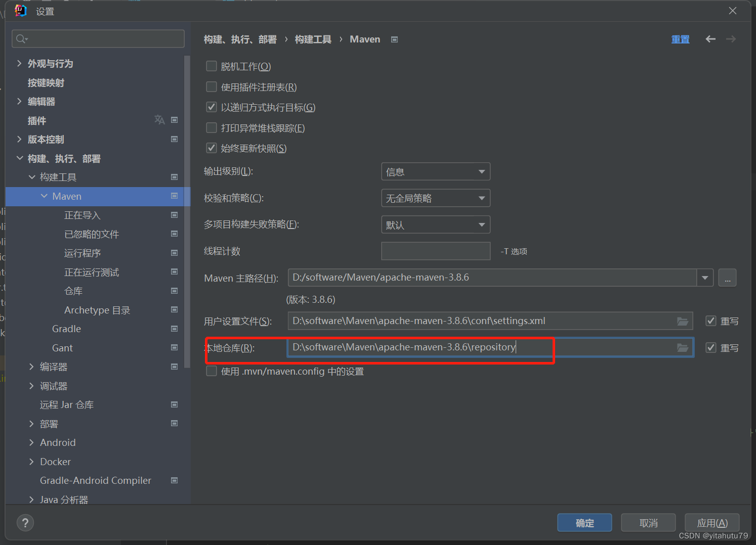Go back with the left arrow icon
The height and width of the screenshot is (545, 756).
point(710,39)
